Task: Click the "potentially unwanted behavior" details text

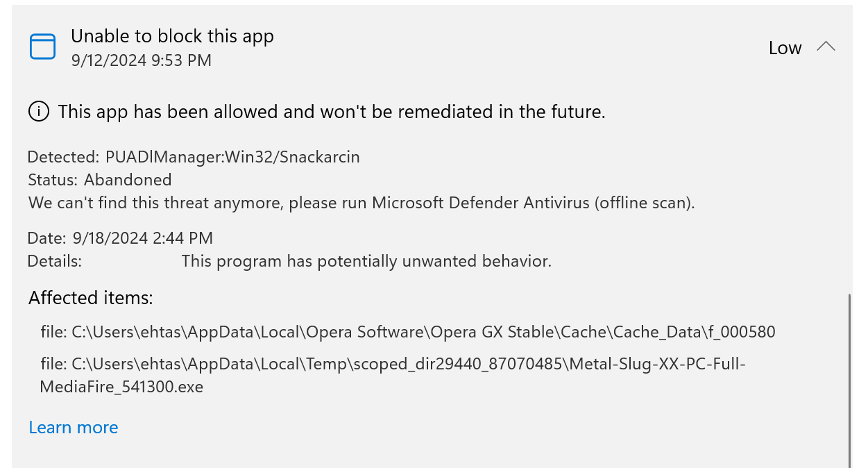Action: pyautogui.click(x=366, y=262)
